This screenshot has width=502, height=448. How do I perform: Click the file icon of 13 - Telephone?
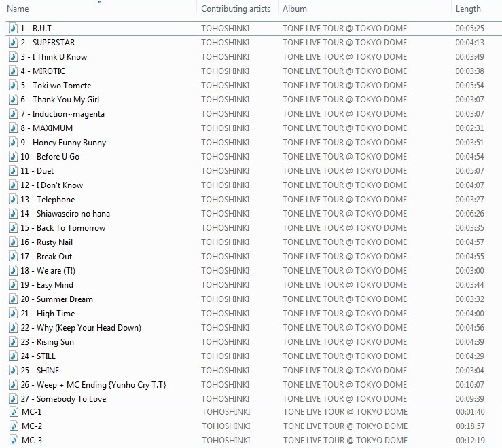point(13,200)
